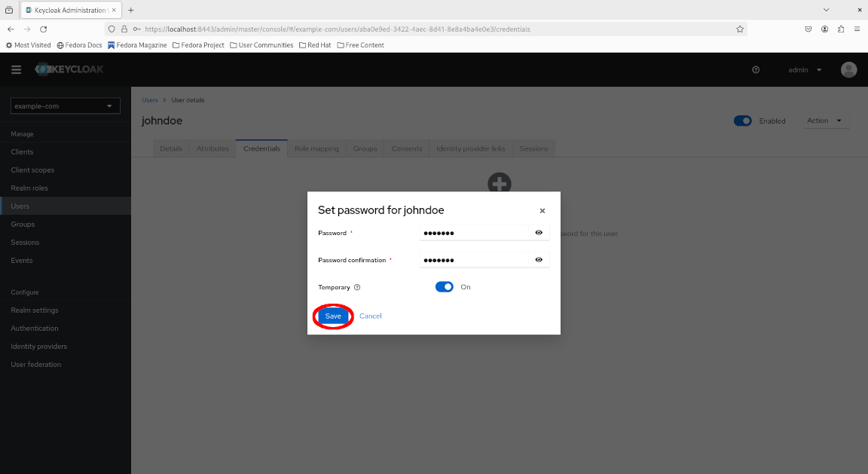Bookmark this page with the star icon

tap(740, 29)
